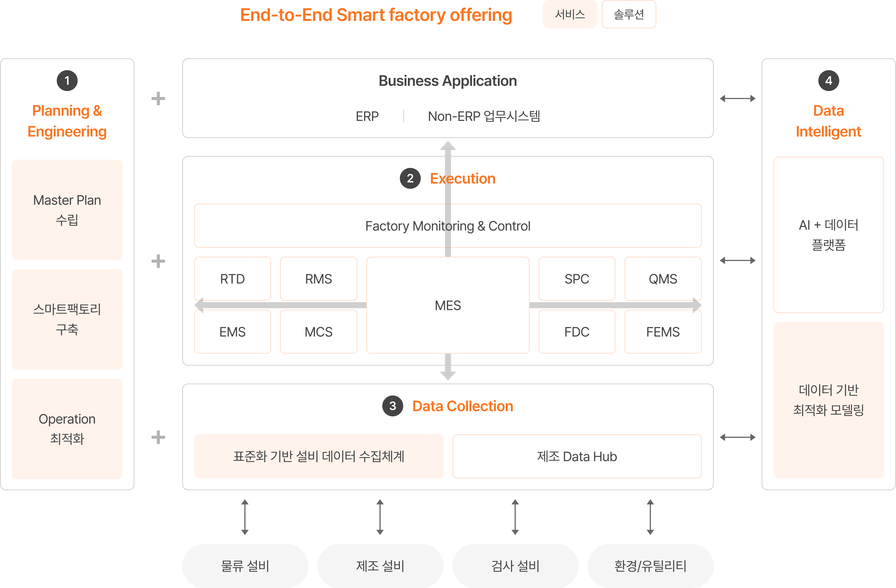
Task: Click the vertical arrow above 물류 설비
Action: click(245, 517)
